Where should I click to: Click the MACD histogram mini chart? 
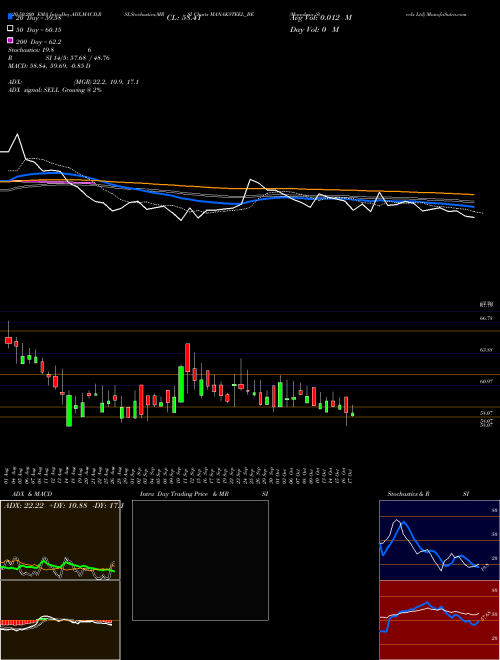click(60, 620)
